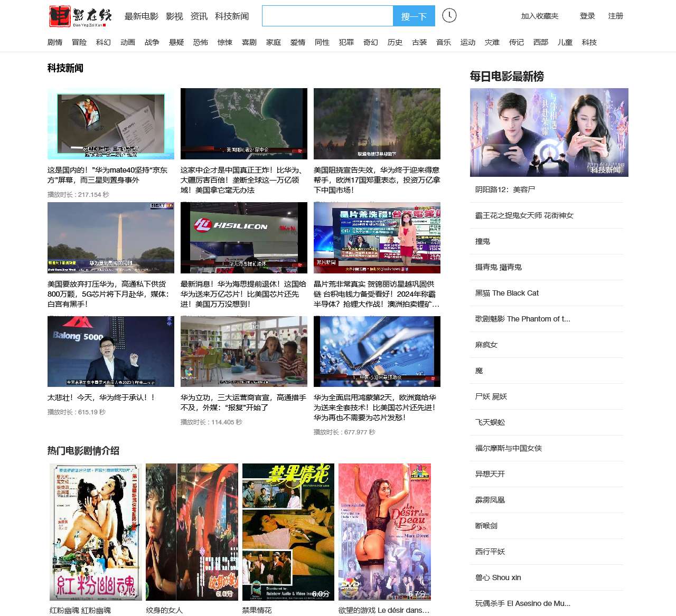Select the 爱情 genre
676x616 pixels.
point(298,42)
